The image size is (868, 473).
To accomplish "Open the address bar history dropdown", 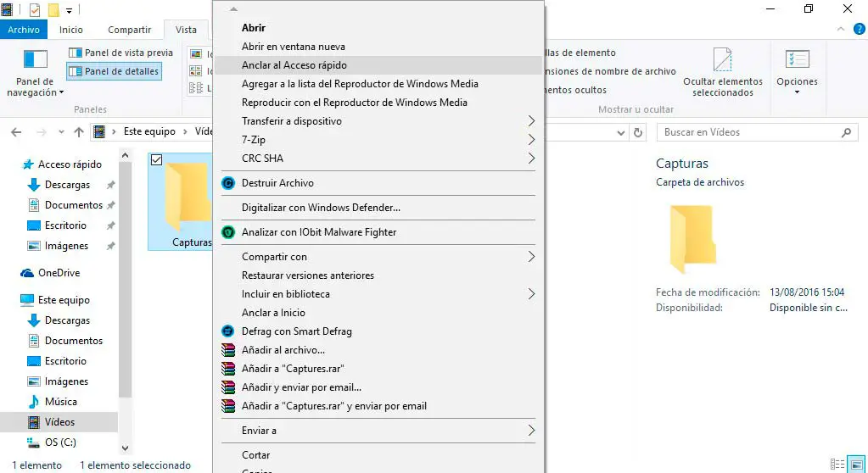I will pyautogui.click(x=620, y=133).
